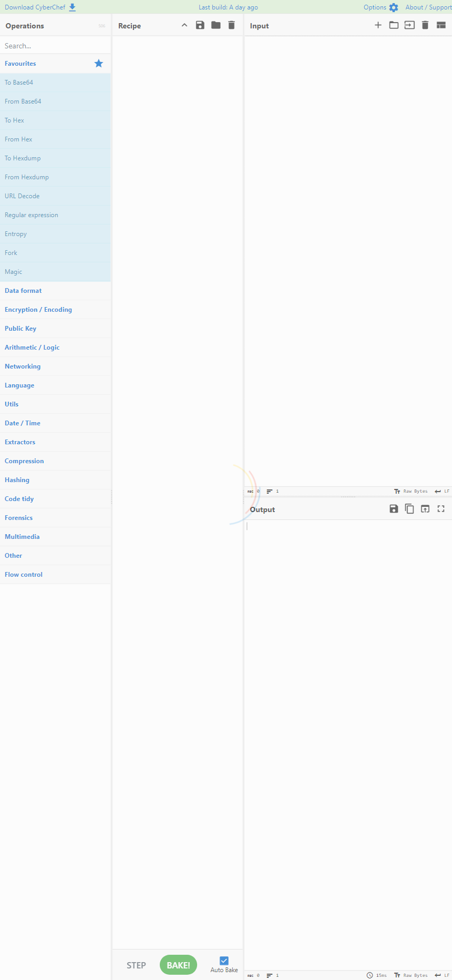The width and height of the screenshot is (452, 980).
Task: Open the Options gear icon
Action: coord(394,7)
